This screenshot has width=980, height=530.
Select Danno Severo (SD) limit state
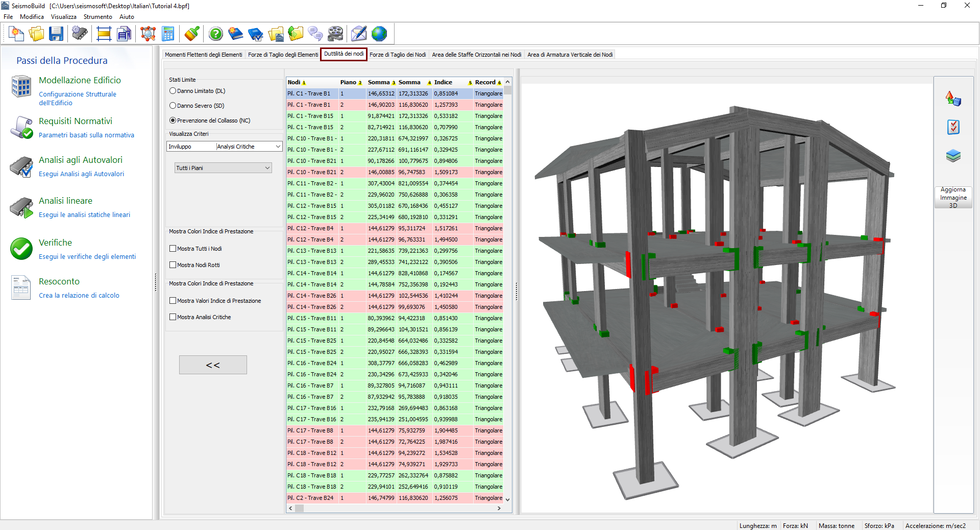click(173, 106)
